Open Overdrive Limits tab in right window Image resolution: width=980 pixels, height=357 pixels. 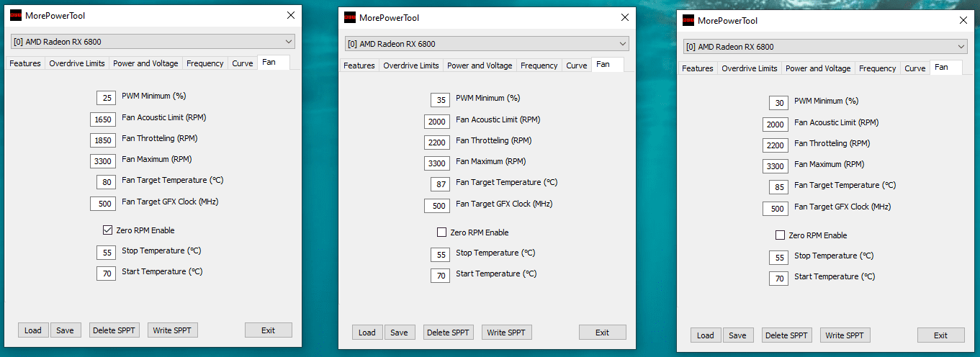click(x=750, y=68)
